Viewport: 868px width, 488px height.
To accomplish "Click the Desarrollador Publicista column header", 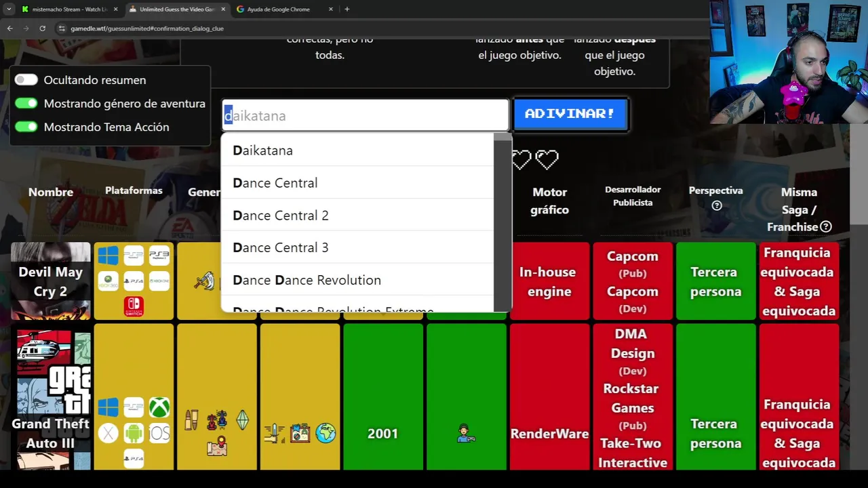I will [633, 196].
